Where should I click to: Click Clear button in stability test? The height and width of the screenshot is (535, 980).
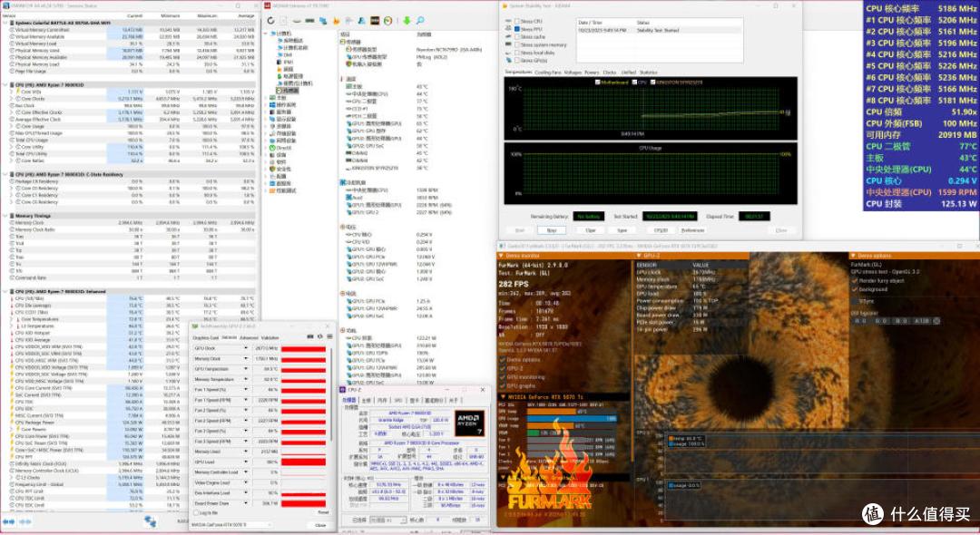click(x=591, y=230)
